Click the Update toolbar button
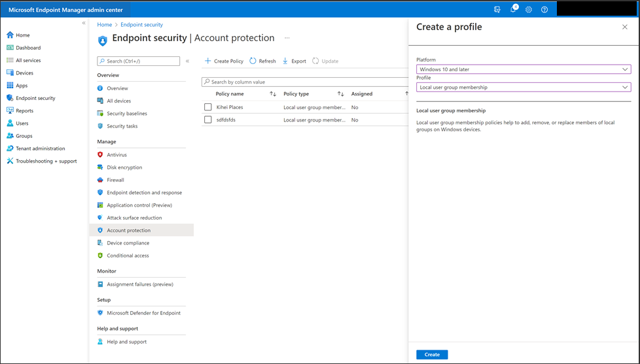 coord(325,61)
